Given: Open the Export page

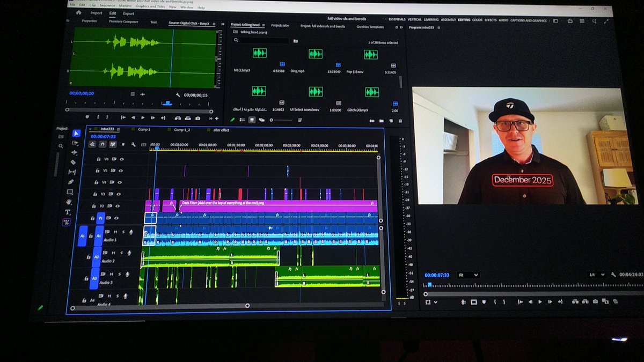Looking at the screenshot, I should [x=128, y=13].
